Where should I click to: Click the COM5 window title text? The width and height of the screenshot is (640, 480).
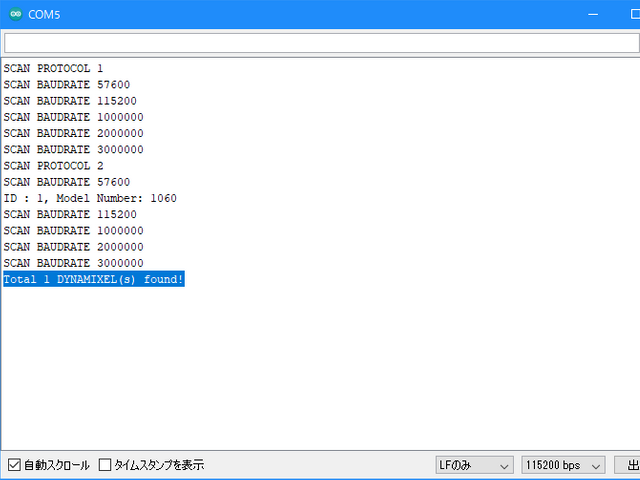43,14
